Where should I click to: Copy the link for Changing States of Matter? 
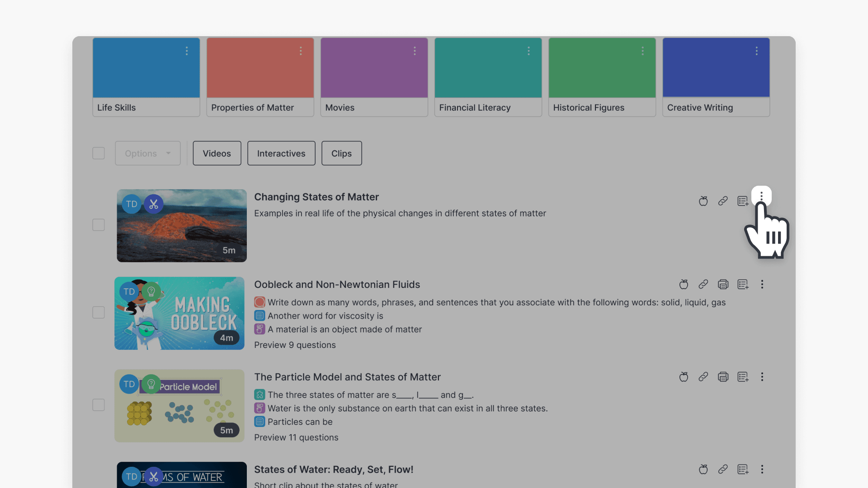tap(723, 201)
